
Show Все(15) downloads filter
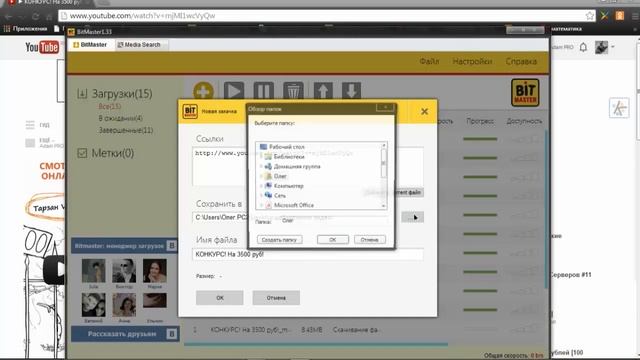coord(110,106)
